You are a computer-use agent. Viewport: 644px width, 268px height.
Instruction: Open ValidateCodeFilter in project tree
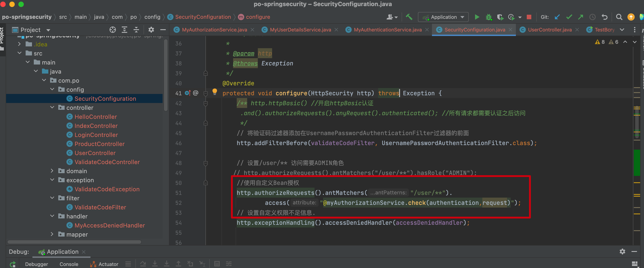(x=100, y=207)
